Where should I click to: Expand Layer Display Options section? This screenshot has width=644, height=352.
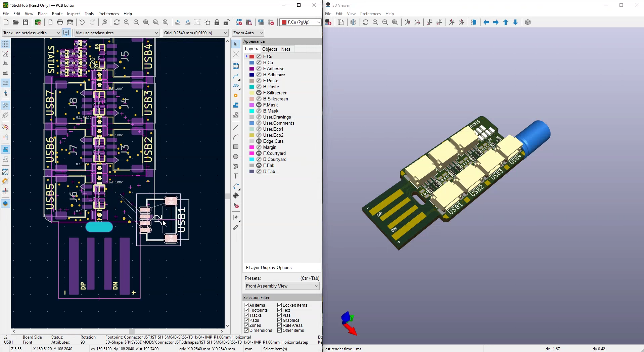pyautogui.click(x=269, y=268)
